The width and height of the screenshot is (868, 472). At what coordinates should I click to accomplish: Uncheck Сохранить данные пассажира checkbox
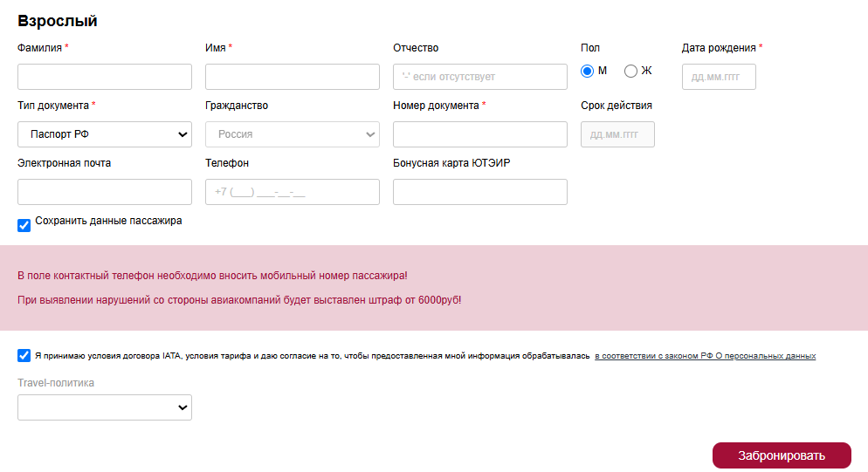24,225
